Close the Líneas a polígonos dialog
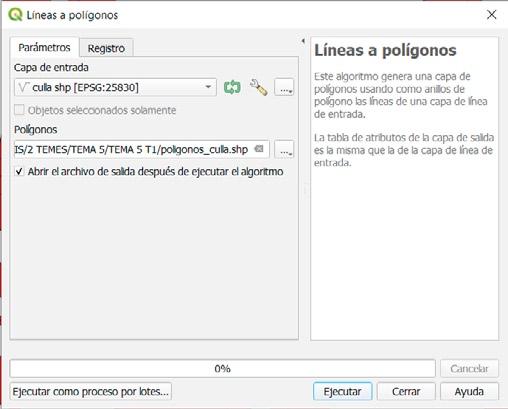Screen dimensions: 508x409 click(491, 15)
